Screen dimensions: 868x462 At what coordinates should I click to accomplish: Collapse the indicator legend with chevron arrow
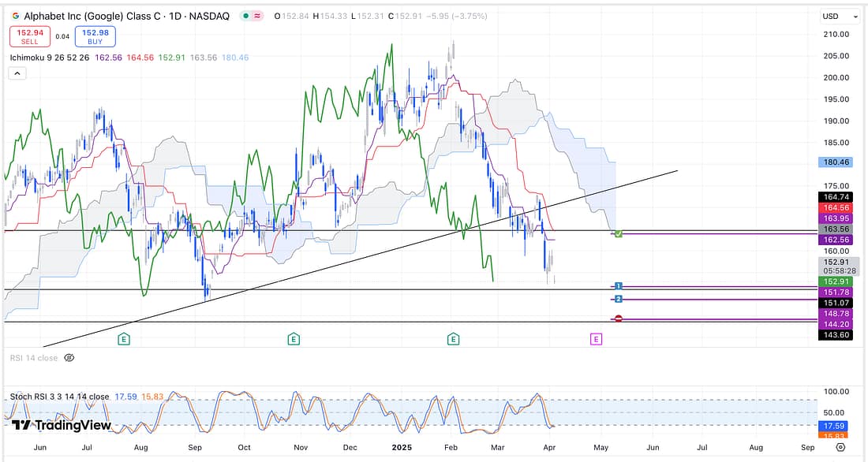(17, 73)
